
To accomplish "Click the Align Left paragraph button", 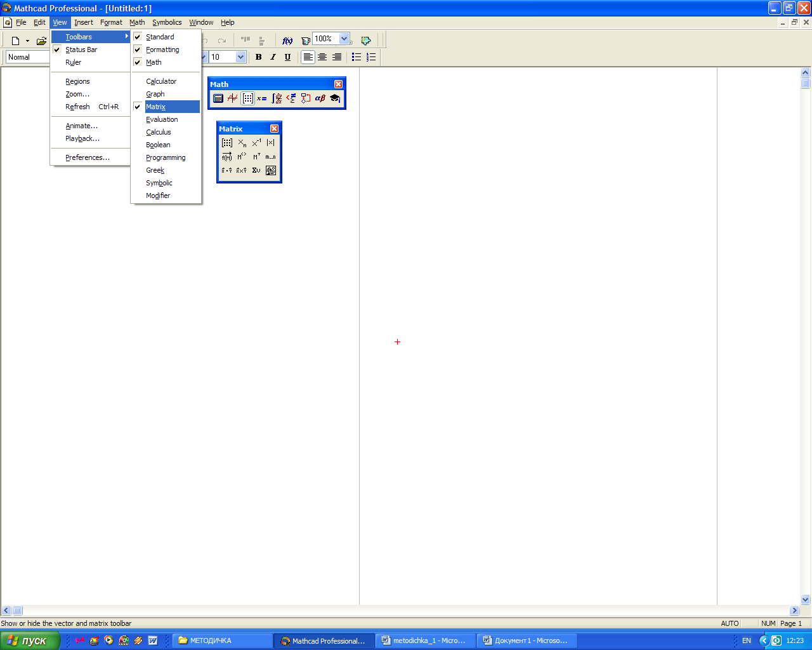I will pos(308,57).
